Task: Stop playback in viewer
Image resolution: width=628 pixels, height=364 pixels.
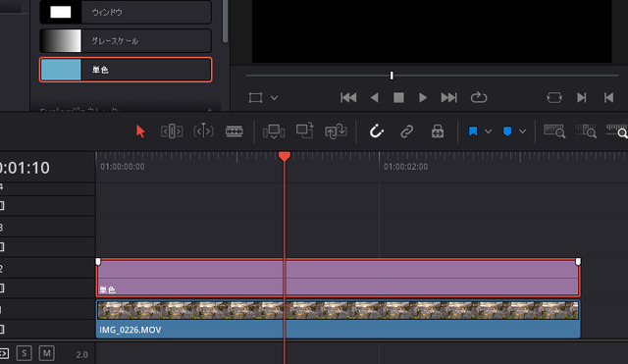Action: (398, 97)
